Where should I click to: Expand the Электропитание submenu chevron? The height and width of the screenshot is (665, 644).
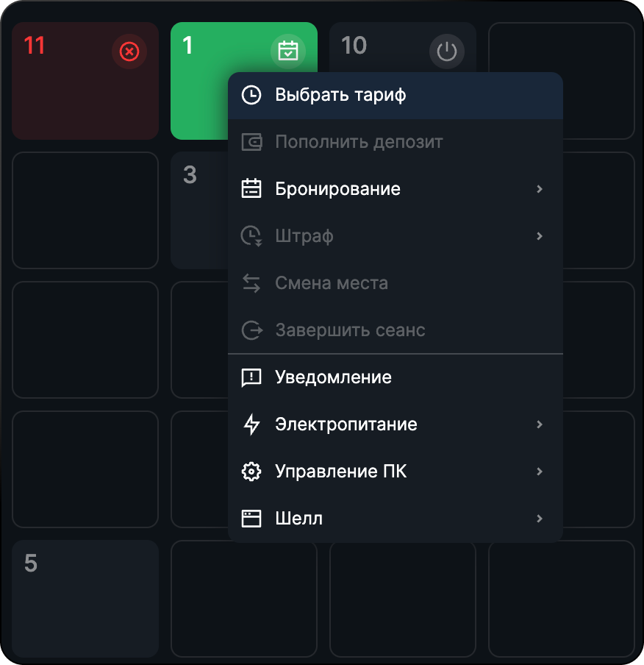tap(540, 424)
